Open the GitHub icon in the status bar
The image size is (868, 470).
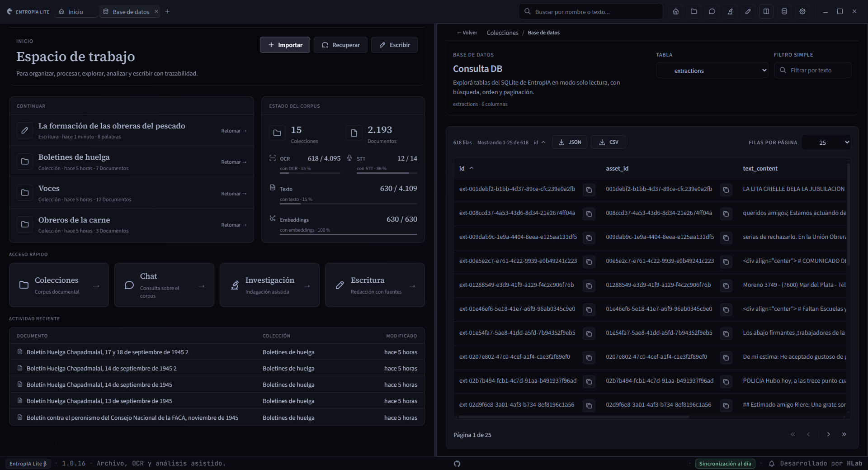click(457, 464)
